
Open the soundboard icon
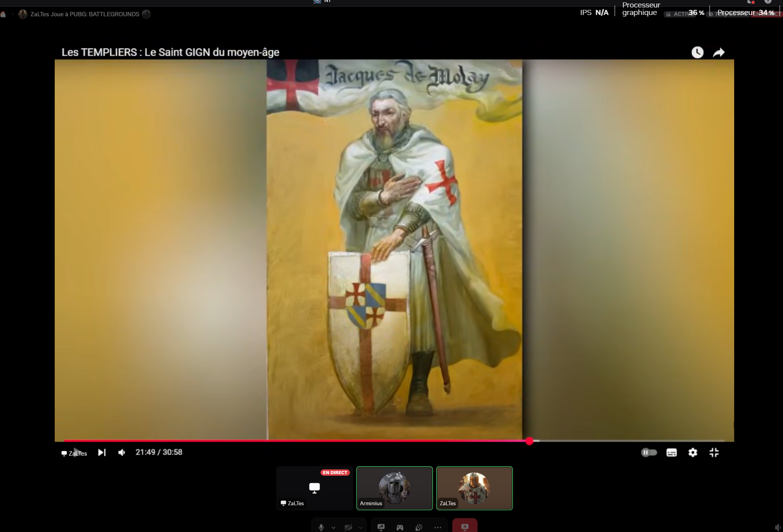coord(419,527)
